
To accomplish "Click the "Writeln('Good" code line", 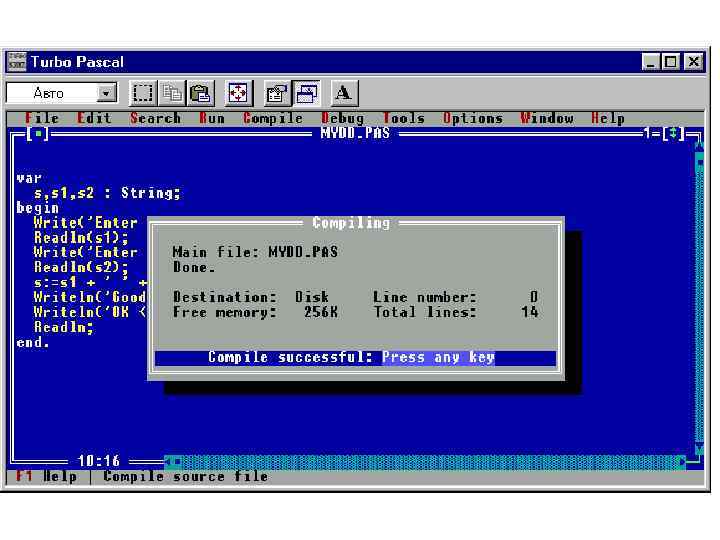I will click(x=90, y=297).
